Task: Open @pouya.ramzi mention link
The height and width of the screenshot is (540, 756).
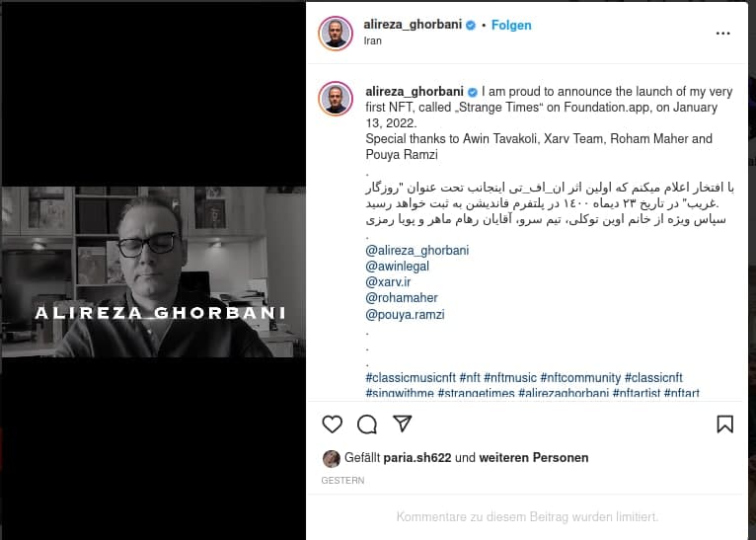Action: (x=405, y=314)
